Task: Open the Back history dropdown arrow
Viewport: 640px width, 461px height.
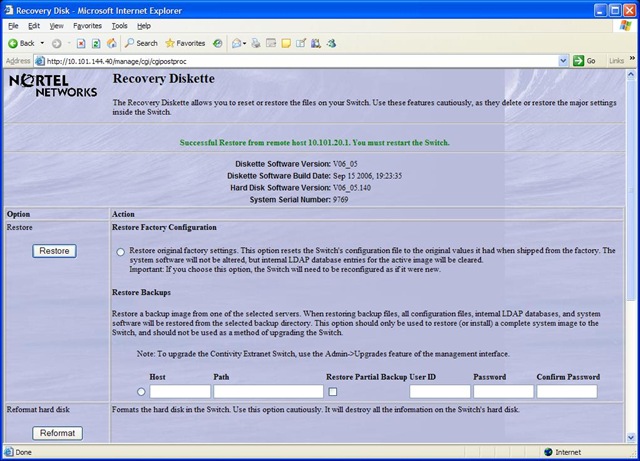Action: coord(42,43)
